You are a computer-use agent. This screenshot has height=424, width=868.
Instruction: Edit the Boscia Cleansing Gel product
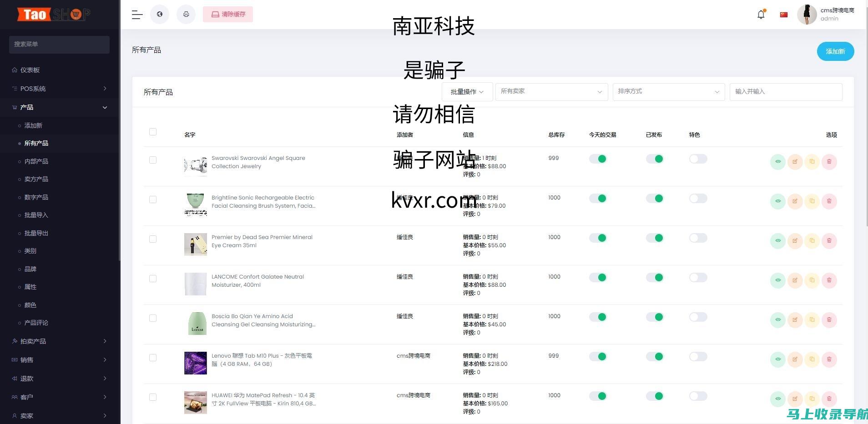click(x=795, y=320)
